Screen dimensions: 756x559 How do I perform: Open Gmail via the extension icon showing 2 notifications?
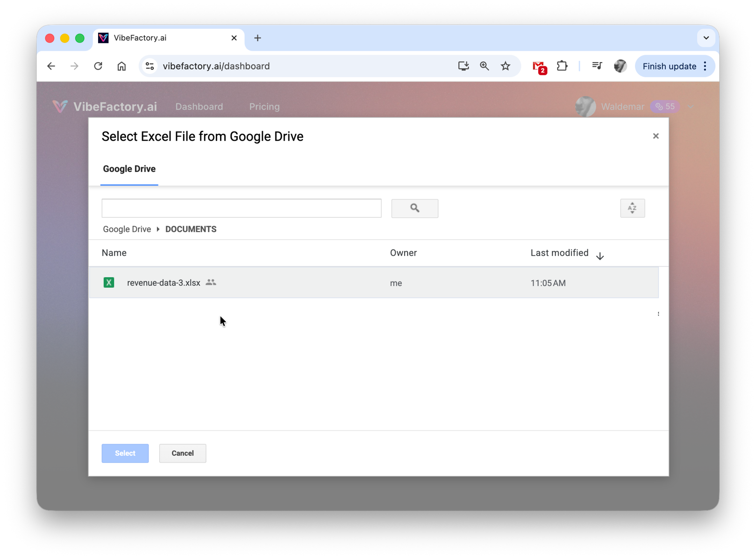pos(539,66)
